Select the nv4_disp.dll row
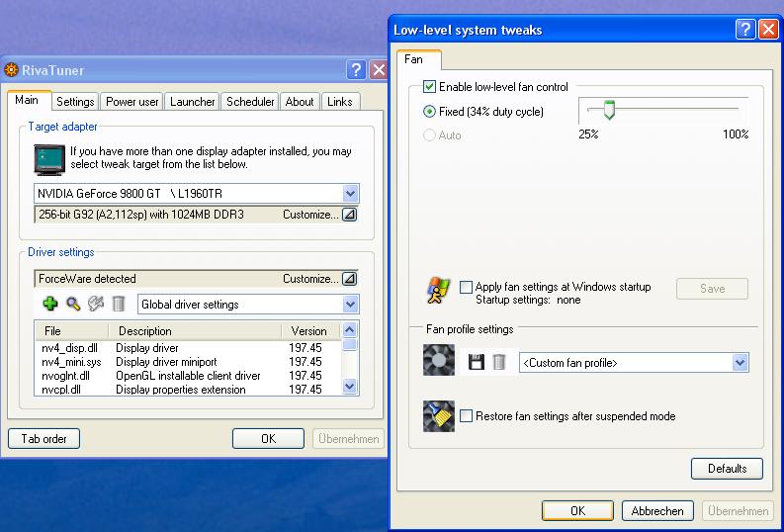Viewport: 784px width, 532px height. coord(188,348)
